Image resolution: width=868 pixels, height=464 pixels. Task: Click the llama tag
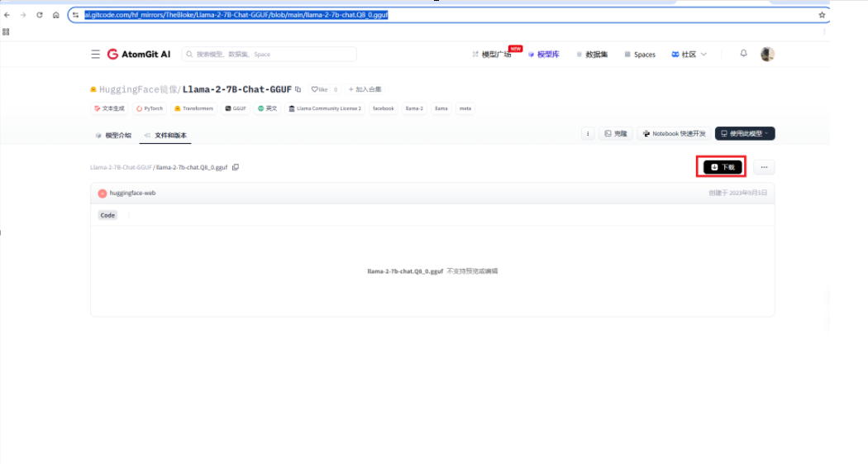pyautogui.click(x=441, y=108)
